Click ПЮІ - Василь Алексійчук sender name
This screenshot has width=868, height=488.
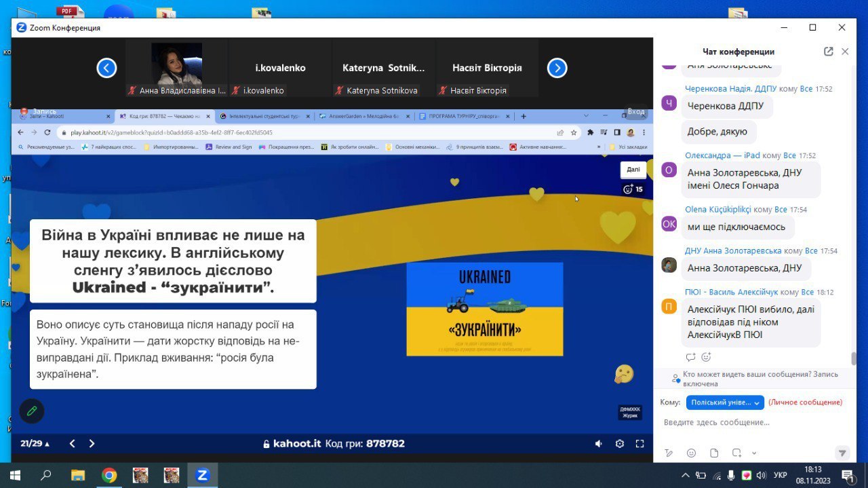[732, 293]
